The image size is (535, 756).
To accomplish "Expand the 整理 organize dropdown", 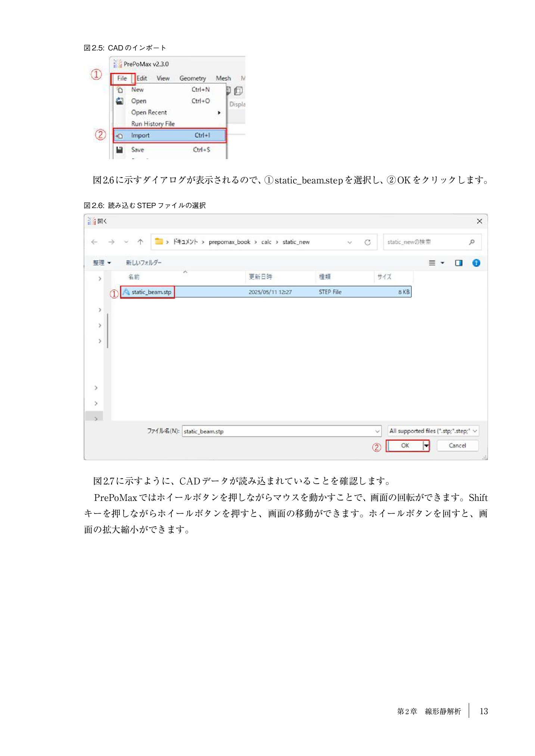I will [x=102, y=263].
